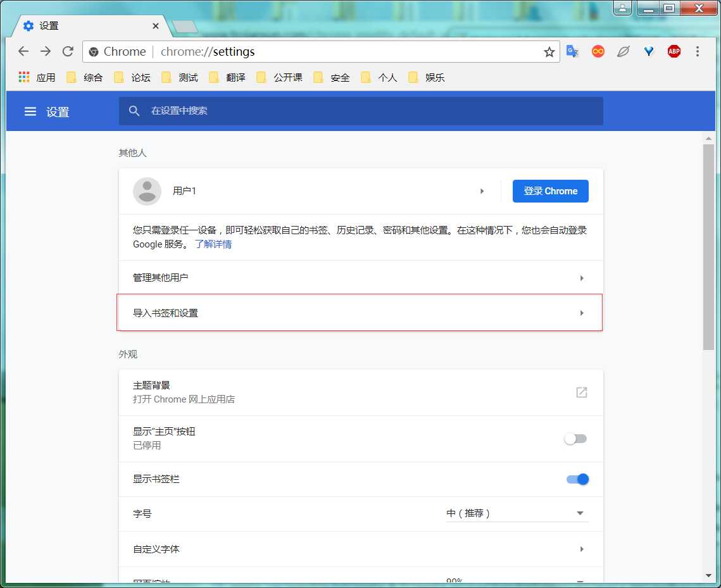Bookmark this page with the star icon

click(x=549, y=52)
